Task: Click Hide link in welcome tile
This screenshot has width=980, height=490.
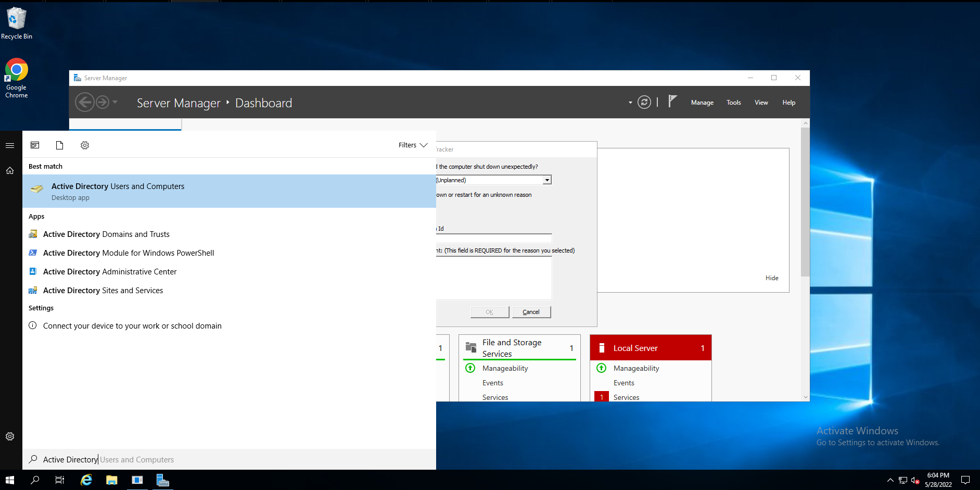Action: [x=772, y=278]
